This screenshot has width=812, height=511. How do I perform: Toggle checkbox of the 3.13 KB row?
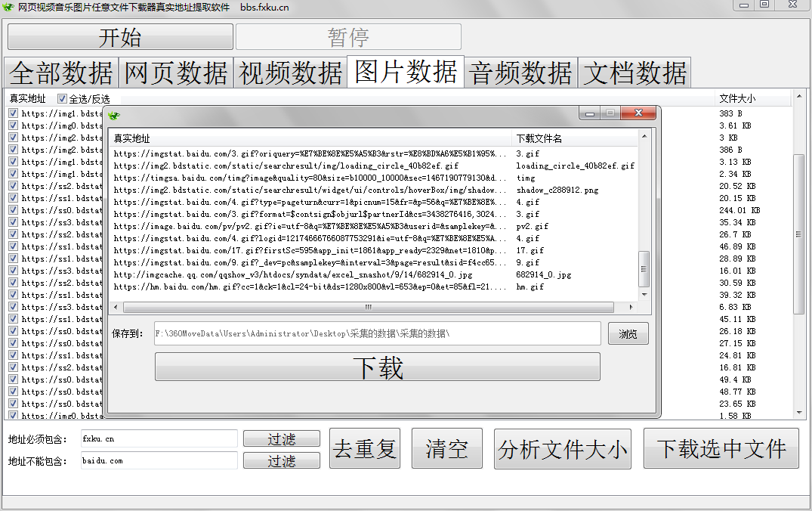click(x=13, y=161)
